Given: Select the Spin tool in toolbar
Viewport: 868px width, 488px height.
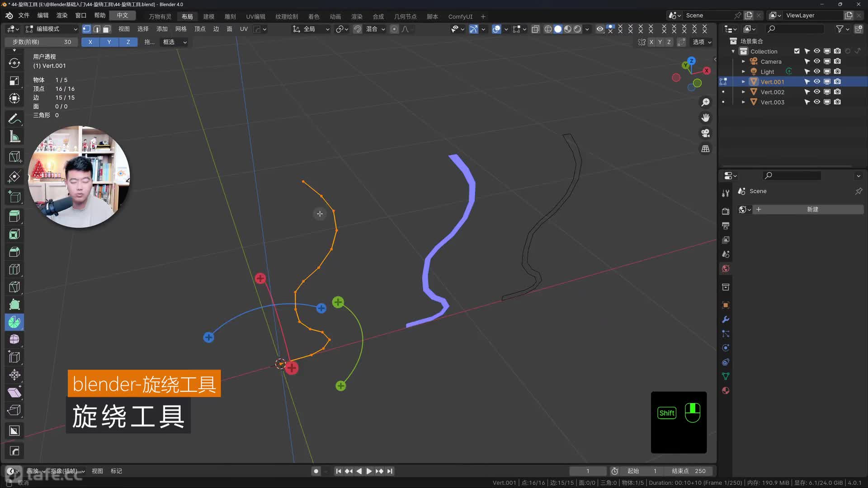Looking at the screenshot, I should [x=14, y=322].
